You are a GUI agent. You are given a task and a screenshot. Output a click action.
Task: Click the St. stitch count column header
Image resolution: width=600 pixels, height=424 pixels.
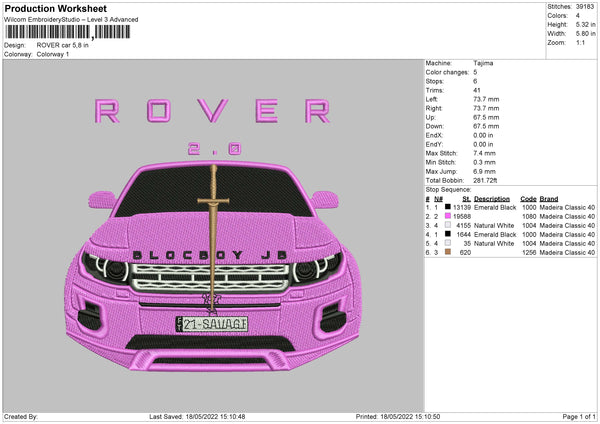pos(464,198)
